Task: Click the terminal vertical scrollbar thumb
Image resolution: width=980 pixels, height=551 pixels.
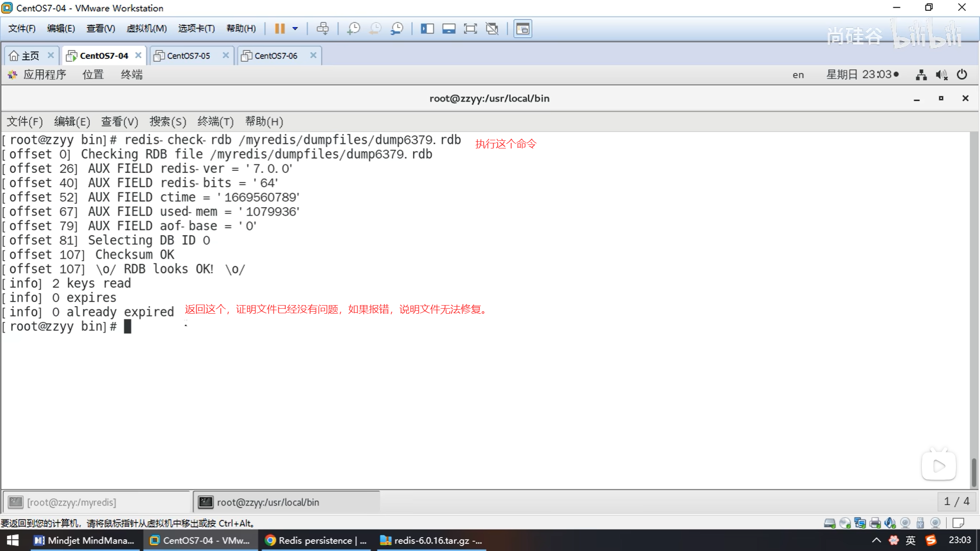Action: [x=973, y=472]
